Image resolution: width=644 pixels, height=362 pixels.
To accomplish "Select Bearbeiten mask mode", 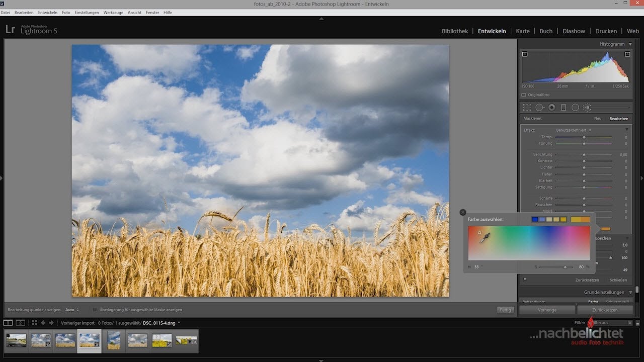I will pos(619,119).
